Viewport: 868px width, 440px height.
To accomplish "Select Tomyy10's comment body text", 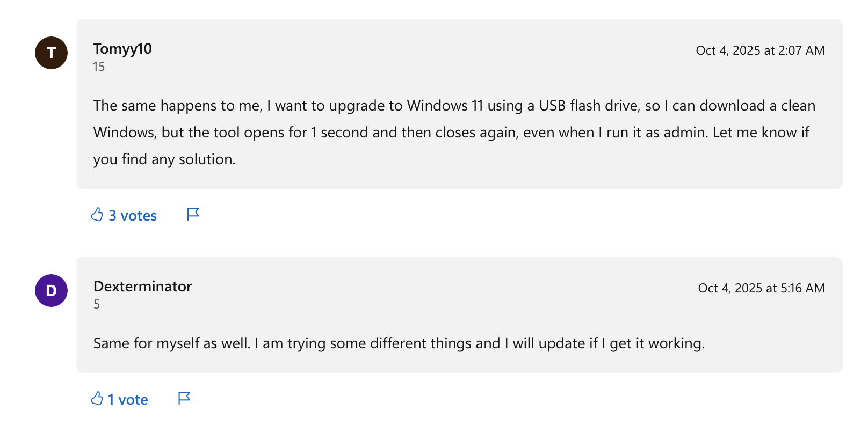I will point(454,132).
